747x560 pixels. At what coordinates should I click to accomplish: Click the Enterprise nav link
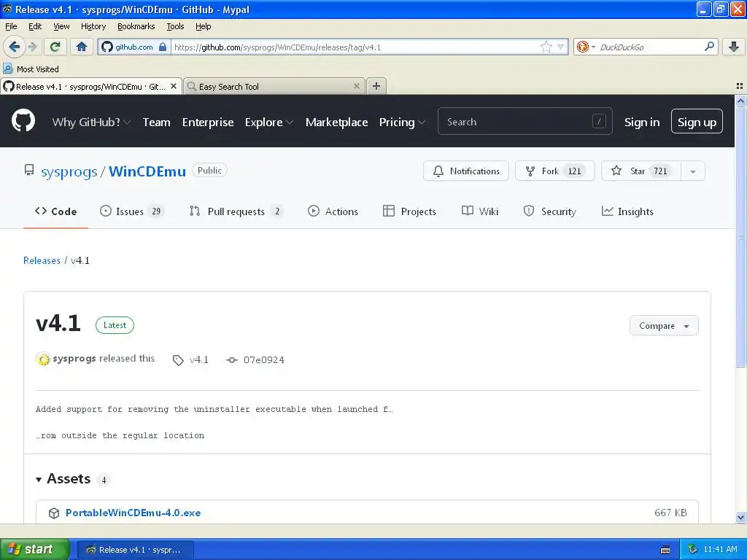click(208, 122)
